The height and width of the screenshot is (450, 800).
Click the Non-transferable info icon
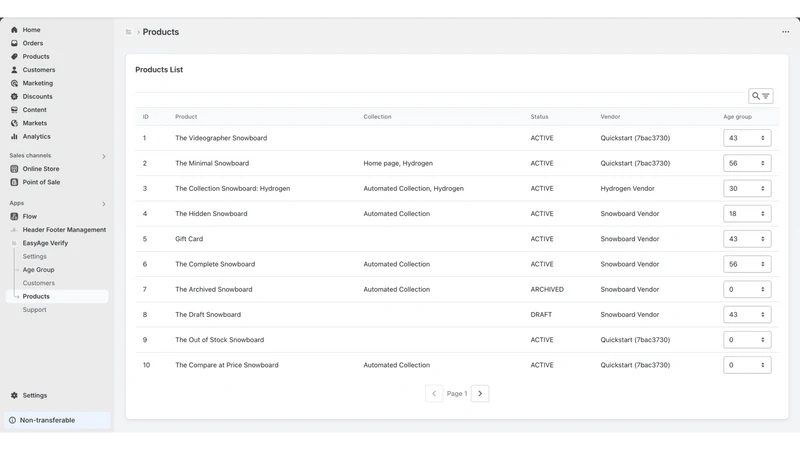[12, 420]
